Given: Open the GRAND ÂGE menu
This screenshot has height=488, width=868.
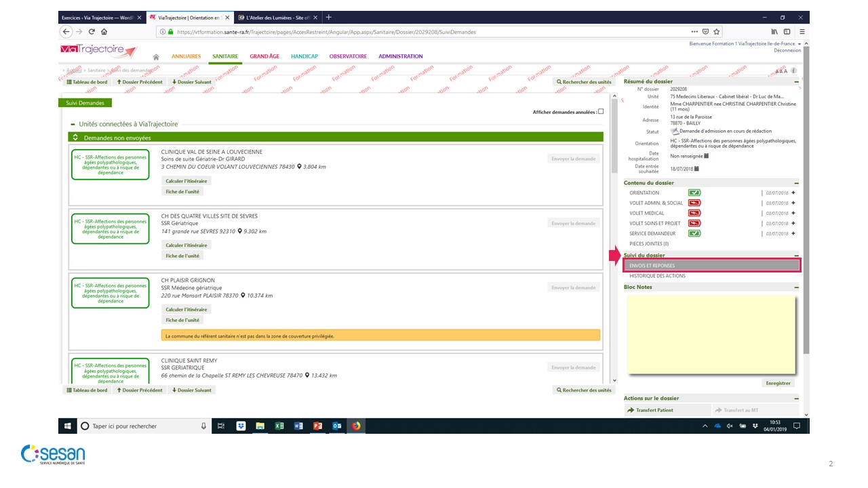Looking at the screenshot, I should [x=264, y=57].
